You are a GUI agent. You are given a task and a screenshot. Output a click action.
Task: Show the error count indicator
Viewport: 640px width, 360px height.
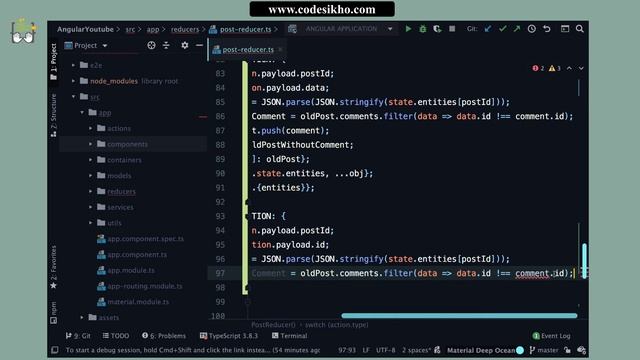click(x=538, y=68)
